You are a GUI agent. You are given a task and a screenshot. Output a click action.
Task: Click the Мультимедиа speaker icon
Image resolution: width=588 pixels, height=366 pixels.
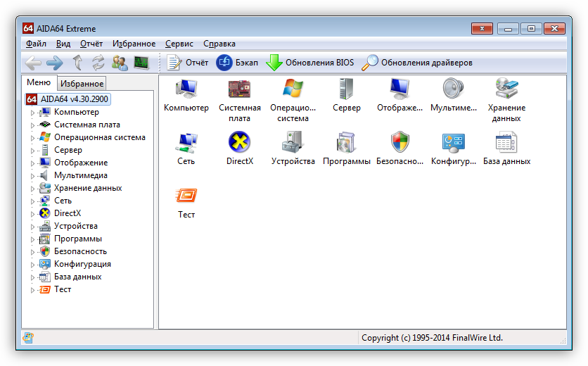click(453, 89)
